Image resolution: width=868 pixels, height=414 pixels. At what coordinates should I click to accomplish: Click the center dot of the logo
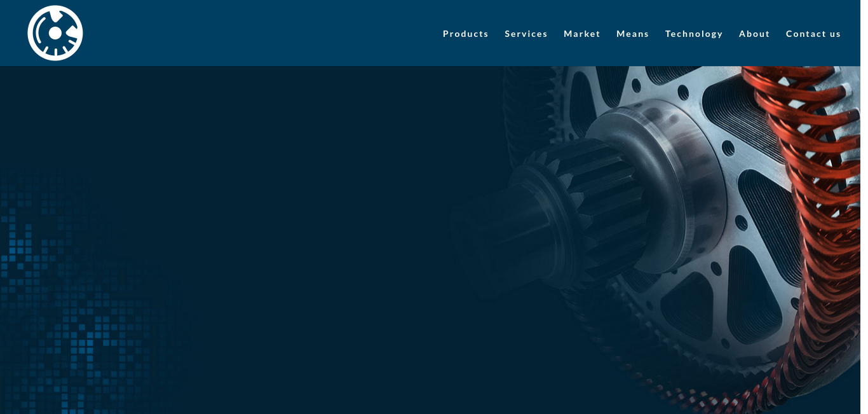pos(55,33)
